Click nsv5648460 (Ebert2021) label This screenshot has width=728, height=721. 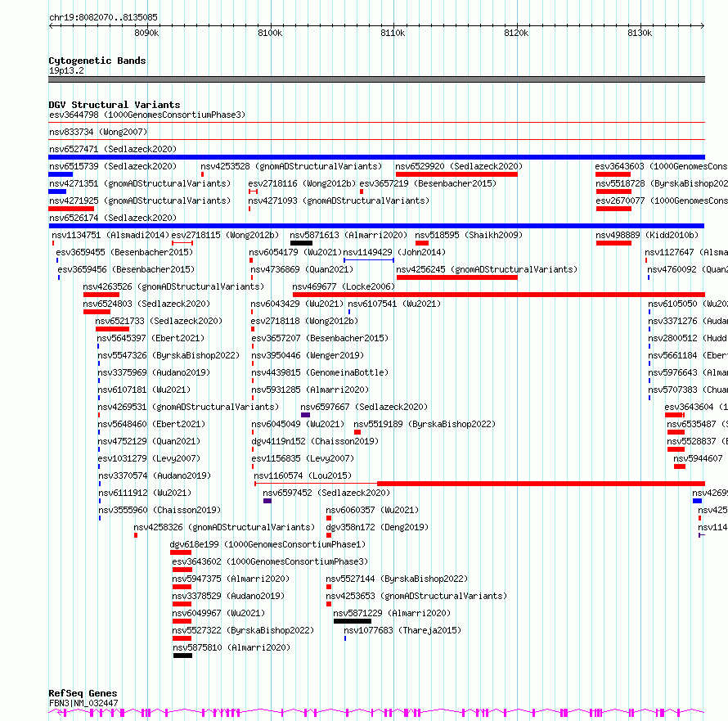point(151,424)
